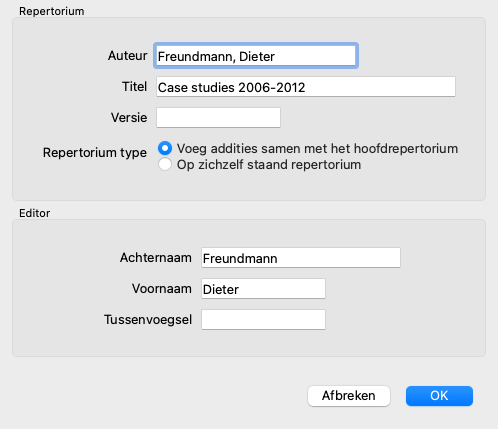
Task: Click the 'Op zichzelf staand repertorium' label text
Action: point(269,165)
